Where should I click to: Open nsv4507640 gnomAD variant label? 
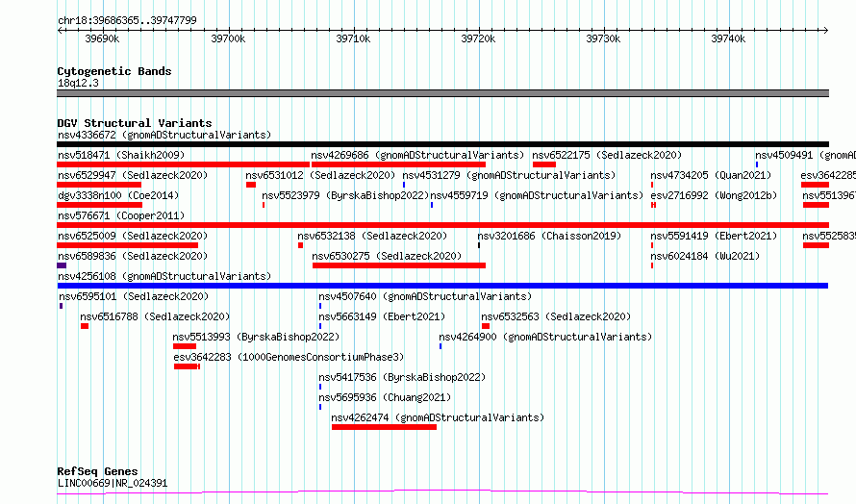(x=425, y=296)
